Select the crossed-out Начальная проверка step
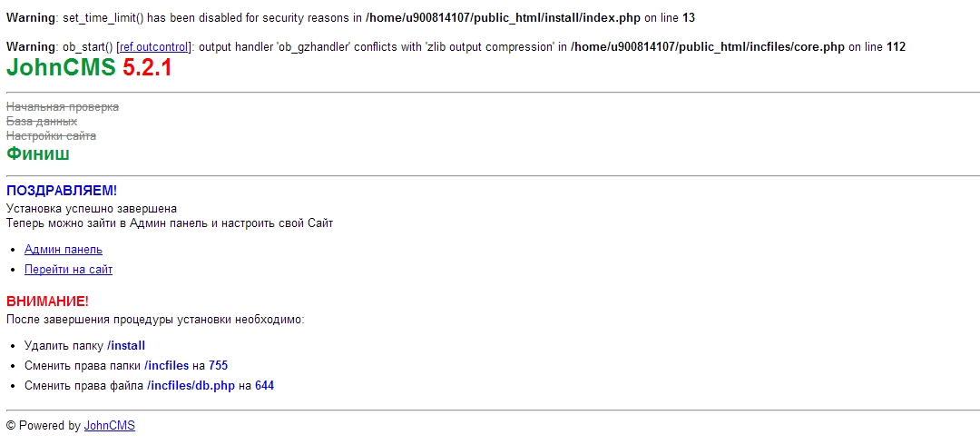Viewport: 980px width, 445px height. [x=63, y=107]
